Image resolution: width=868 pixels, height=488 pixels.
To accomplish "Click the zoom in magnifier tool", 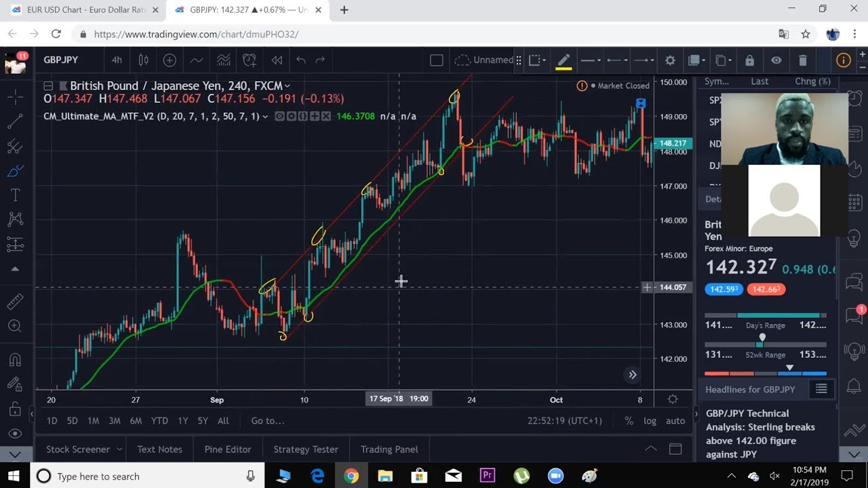I will click(15, 326).
